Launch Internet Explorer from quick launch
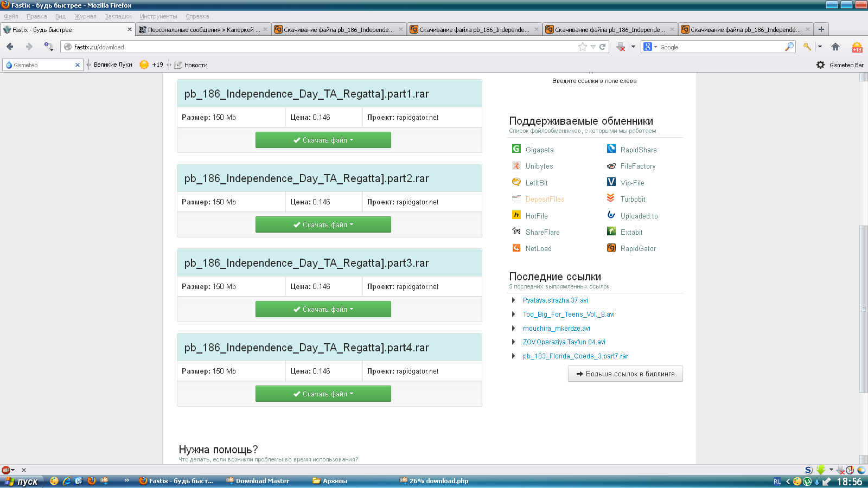Image resolution: width=868 pixels, height=488 pixels. [67, 481]
